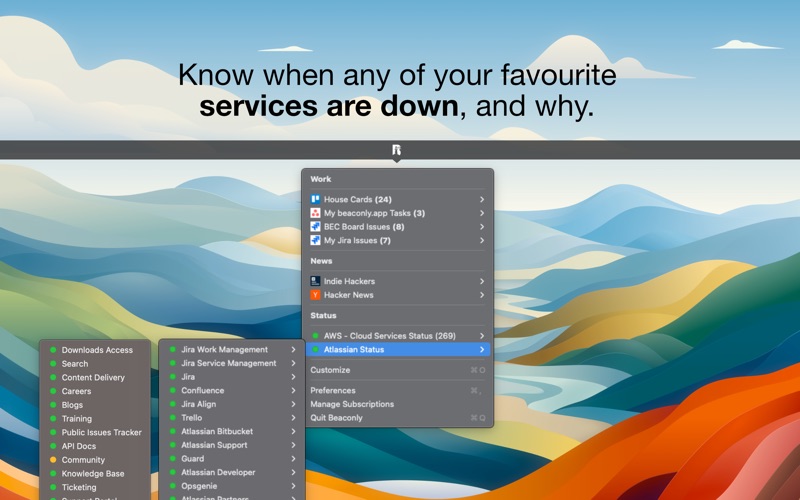Select the Search component row
800x500 pixels.
pyautogui.click(x=95, y=364)
